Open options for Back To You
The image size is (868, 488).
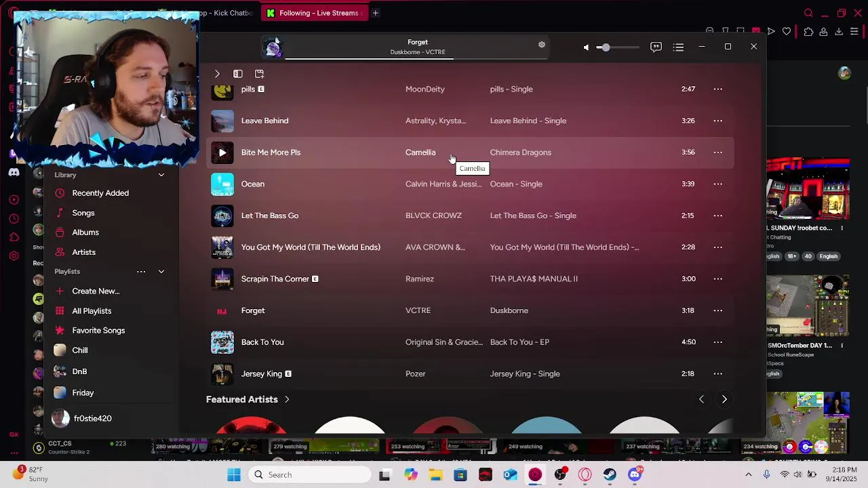(x=717, y=342)
